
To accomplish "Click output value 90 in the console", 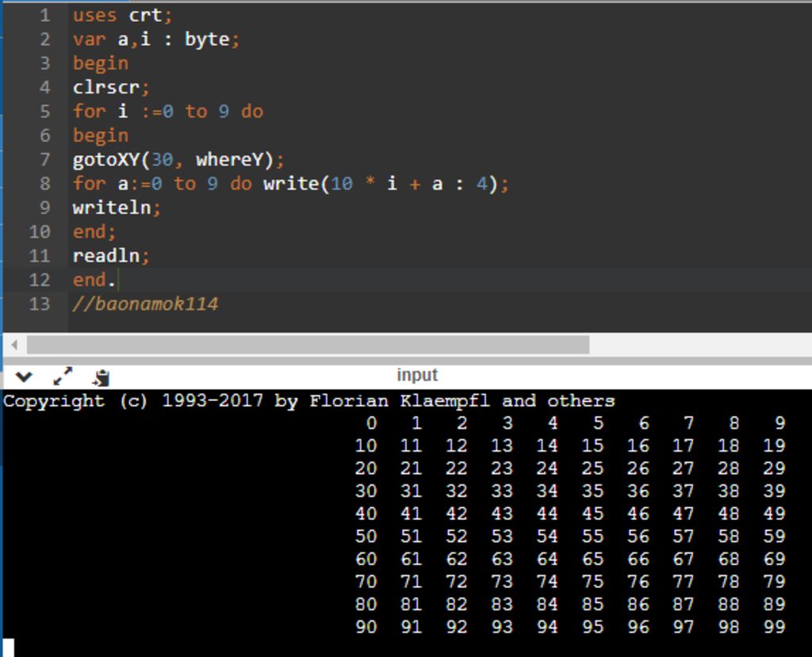I will 366,627.
